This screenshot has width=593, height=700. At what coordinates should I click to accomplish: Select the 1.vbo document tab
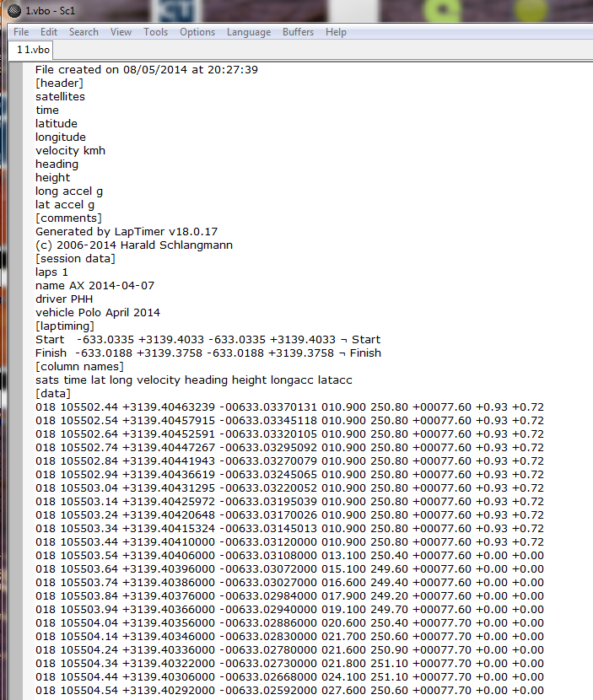coord(31,50)
